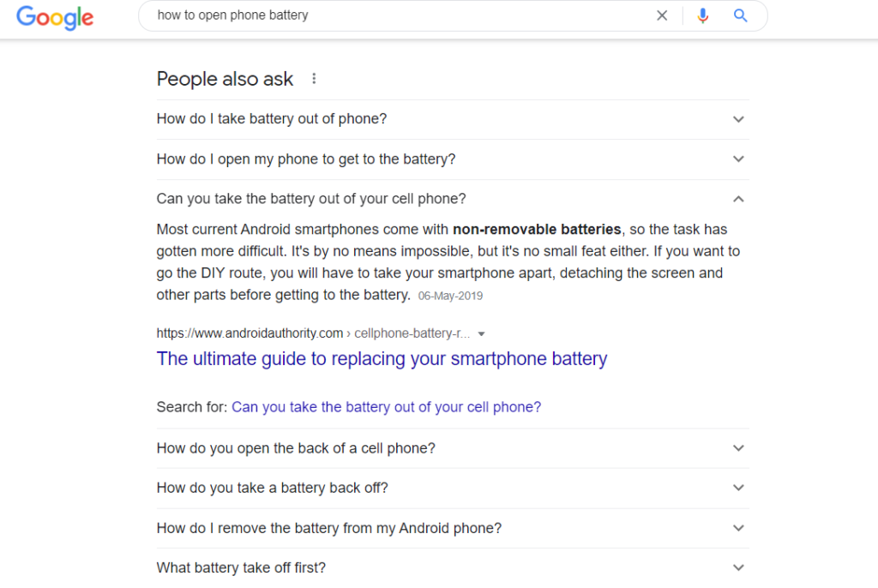Open "The ultimate guide to replacing your smartphone battery"

382,358
